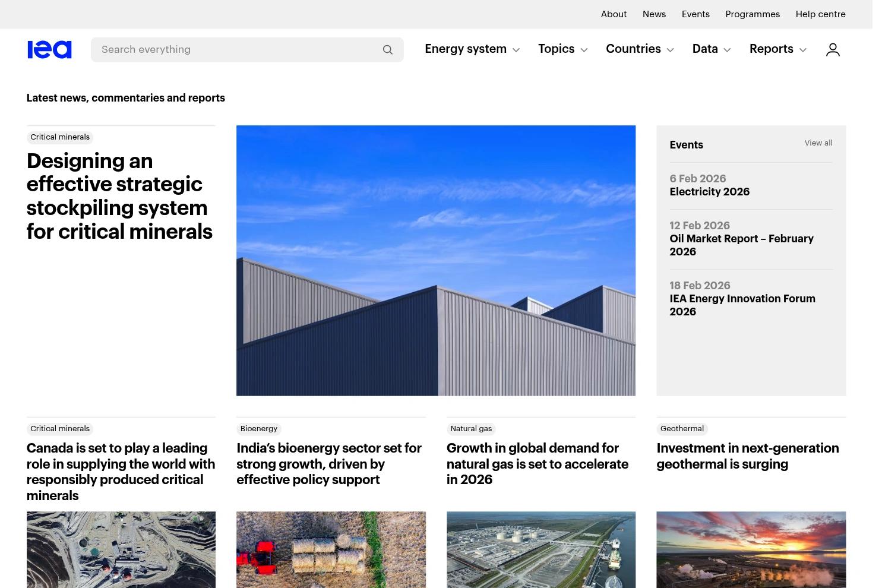Click Critical minerals tag above Canada article
The width and height of the screenshot is (882, 588).
[60, 429]
